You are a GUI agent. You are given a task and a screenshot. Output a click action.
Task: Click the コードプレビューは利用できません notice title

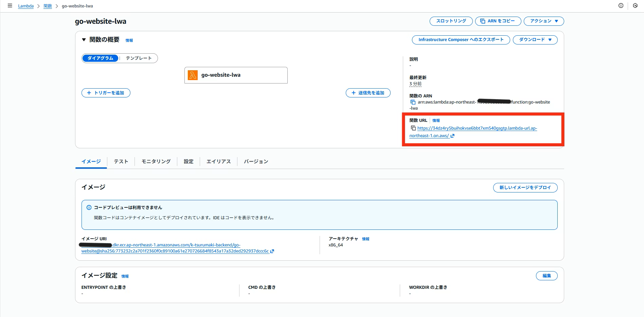pyautogui.click(x=128, y=207)
